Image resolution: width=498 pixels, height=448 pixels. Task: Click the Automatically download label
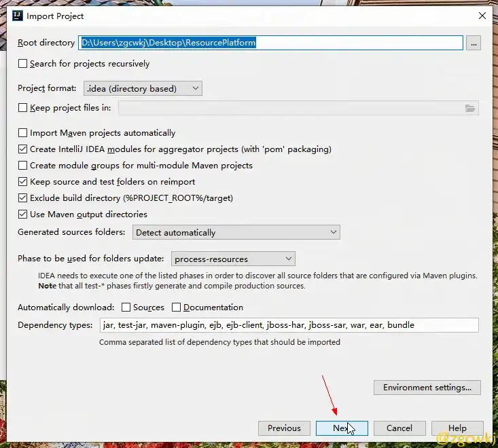(66, 307)
